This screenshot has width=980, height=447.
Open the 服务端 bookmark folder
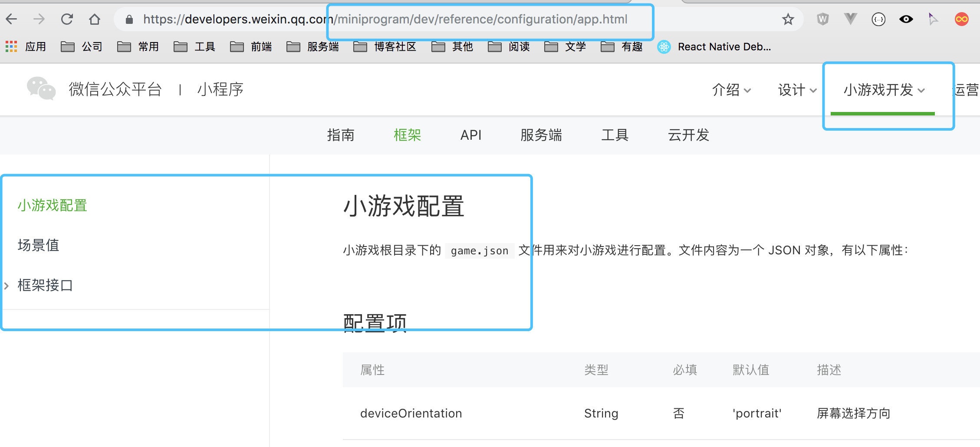313,46
